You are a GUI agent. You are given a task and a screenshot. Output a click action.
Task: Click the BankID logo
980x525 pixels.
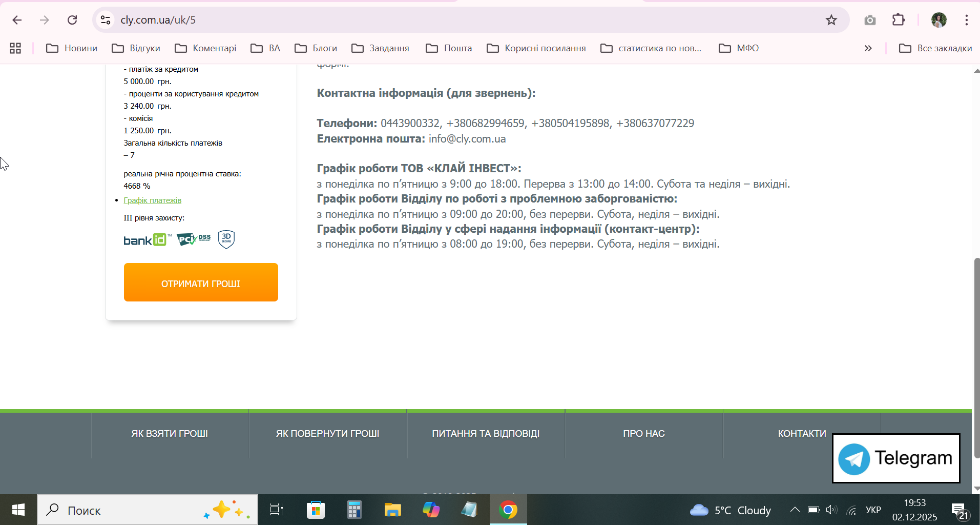(x=148, y=240)
